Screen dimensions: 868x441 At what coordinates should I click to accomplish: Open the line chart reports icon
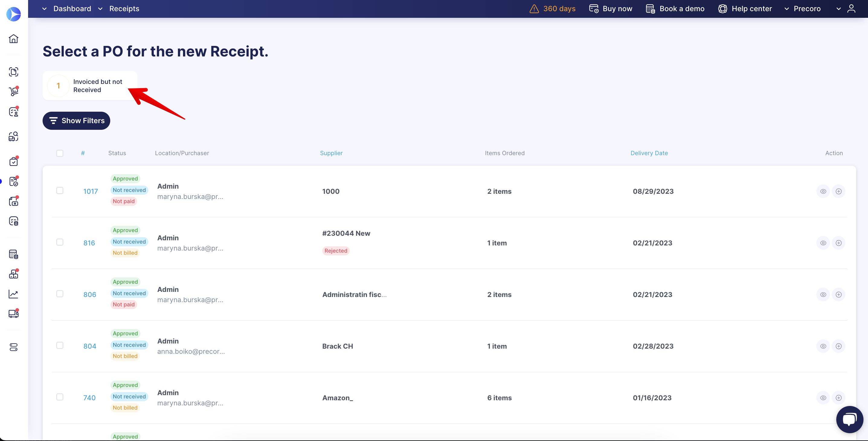click(x=14, y=294)
